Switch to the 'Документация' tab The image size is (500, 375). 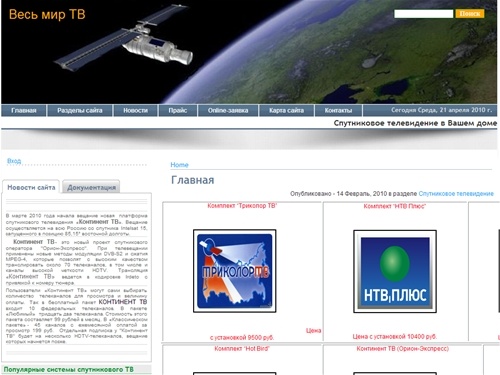91,188
